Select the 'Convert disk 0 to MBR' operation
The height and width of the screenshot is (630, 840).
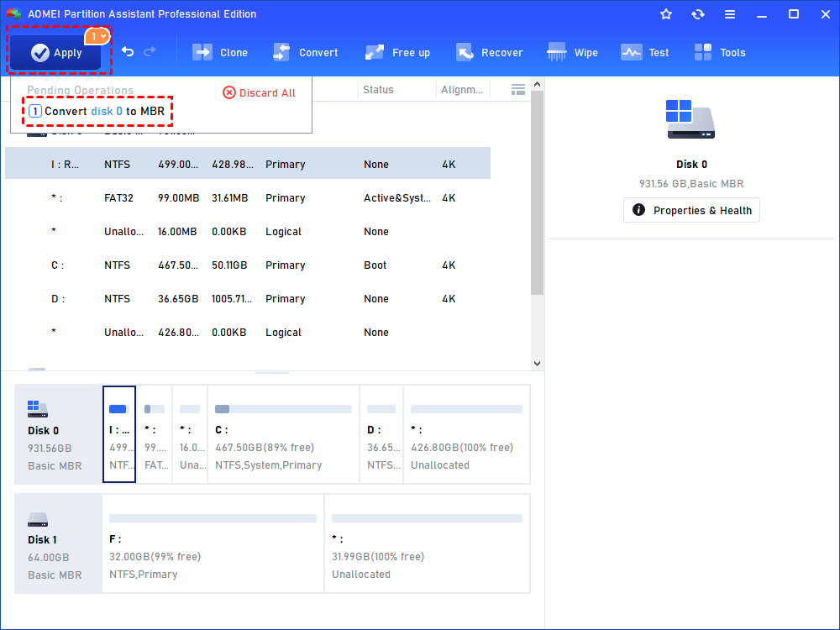point(97,111)
